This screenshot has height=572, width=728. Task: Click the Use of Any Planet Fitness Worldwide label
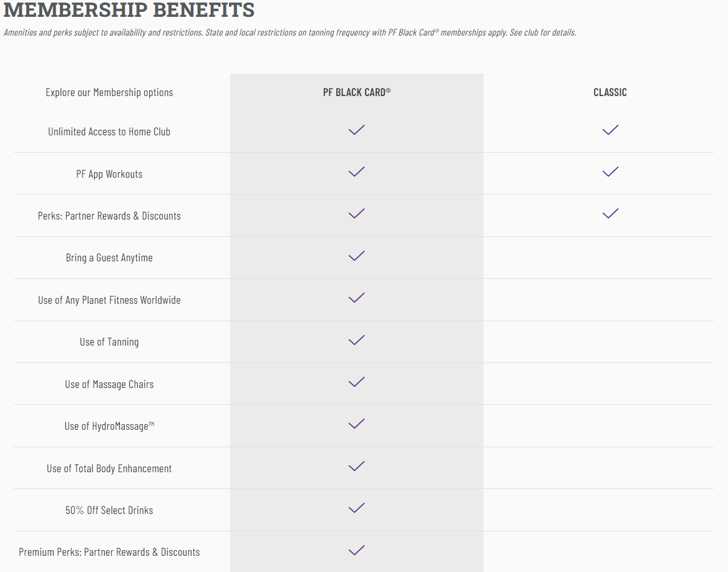(x=109, y=300)
